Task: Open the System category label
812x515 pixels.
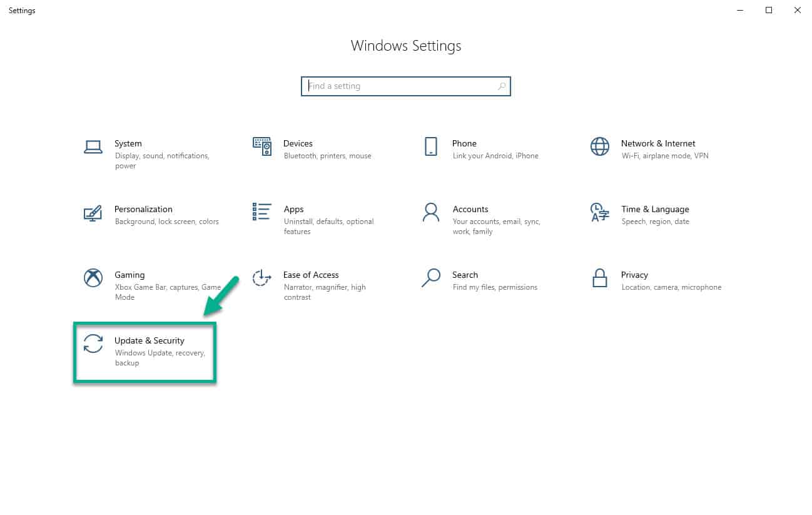Action: tap(128, 143)
